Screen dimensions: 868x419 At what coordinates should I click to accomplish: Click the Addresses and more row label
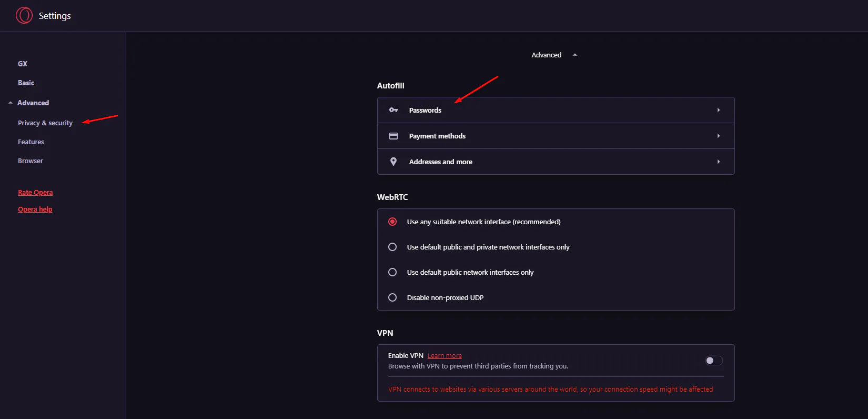[441, 162]
